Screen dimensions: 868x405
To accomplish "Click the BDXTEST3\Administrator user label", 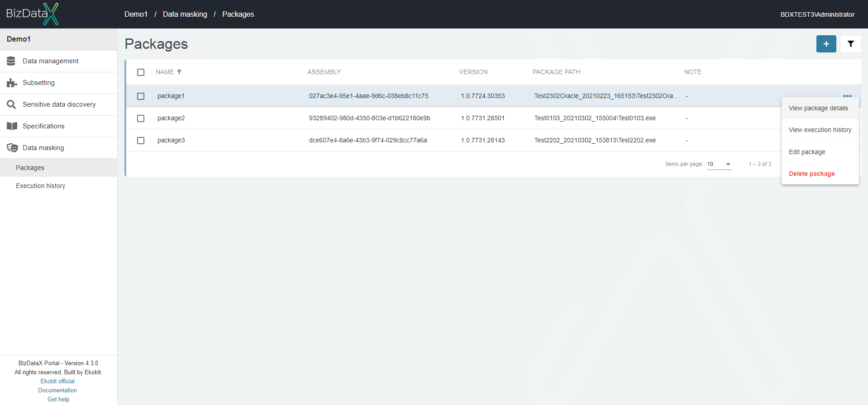I will [x=817, y=14].
